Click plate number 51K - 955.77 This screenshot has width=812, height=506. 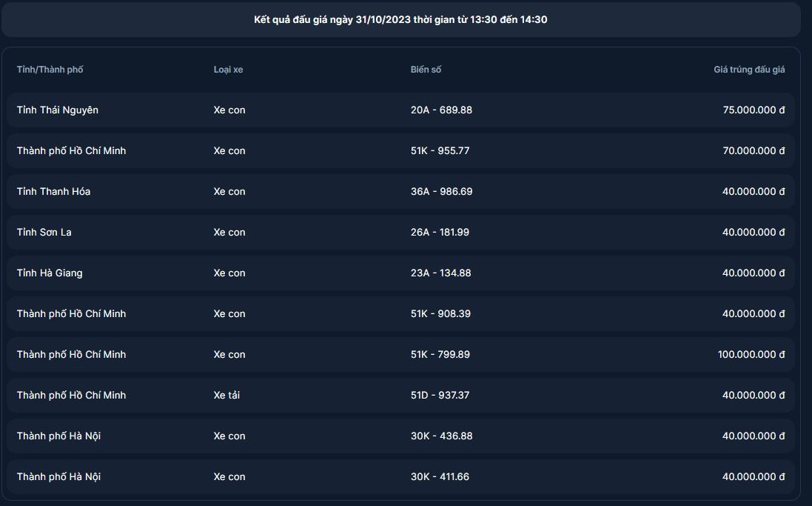[x=440, y=151]
